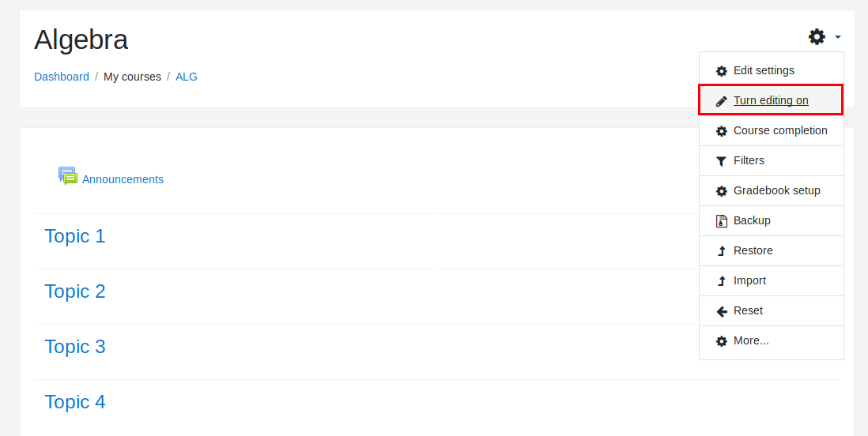The height and width of the screenshot is (436, 868).
Task: Click the pencil icon for Turn editing on
Action: point(721,101)
